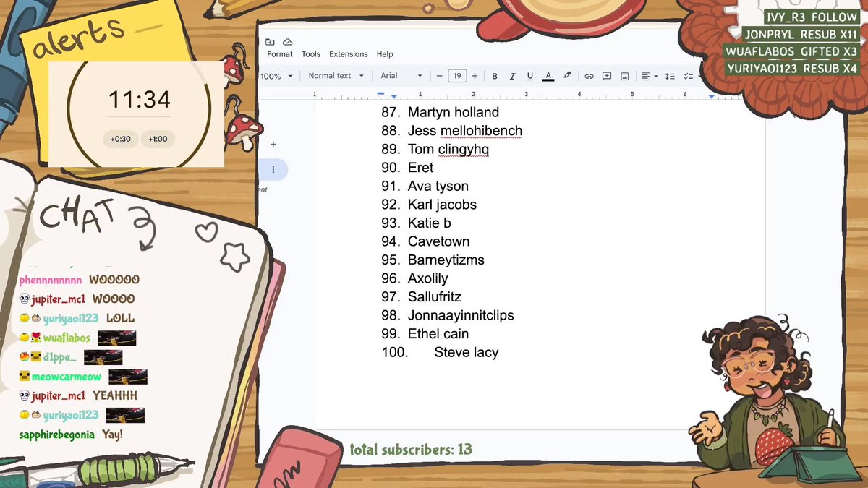Click list entry Eret
Screen dimensions: 868x488
[420, 168]
